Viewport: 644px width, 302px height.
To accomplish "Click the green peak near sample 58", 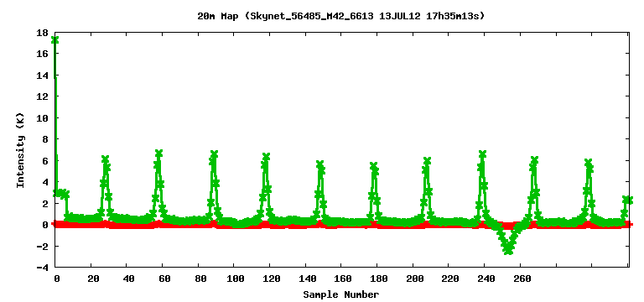I will 159,153.
